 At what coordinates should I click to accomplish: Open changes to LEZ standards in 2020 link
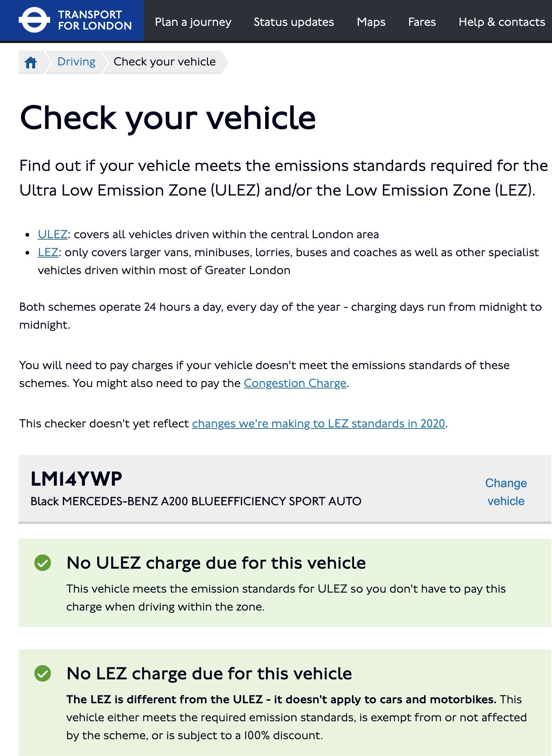(x=319, y=424)
